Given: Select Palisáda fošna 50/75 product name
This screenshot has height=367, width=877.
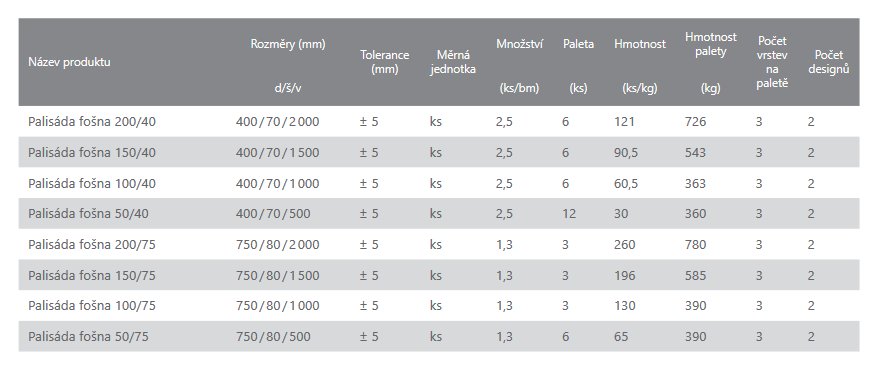Looking at the screenshot, I should click(88, 337).
